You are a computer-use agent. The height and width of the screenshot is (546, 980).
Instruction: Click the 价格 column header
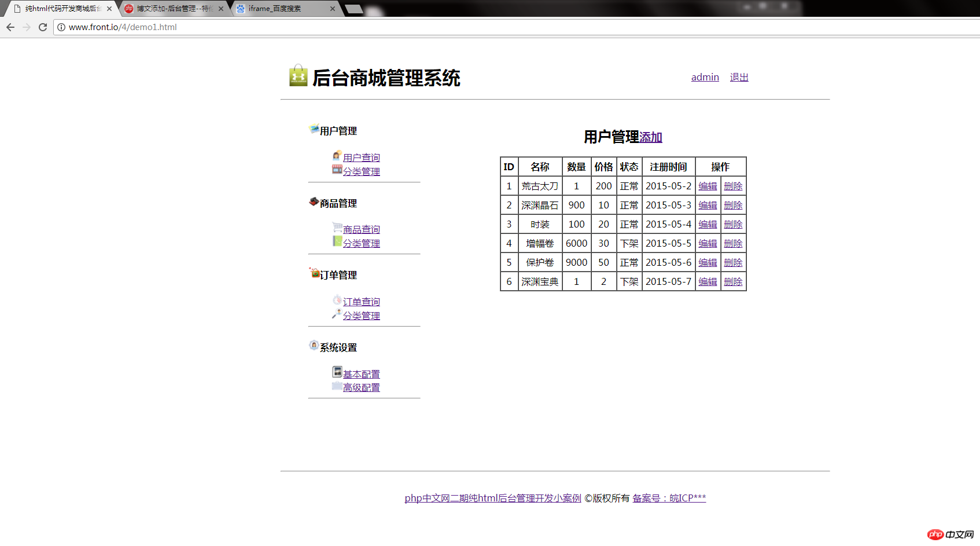[603, 167]
